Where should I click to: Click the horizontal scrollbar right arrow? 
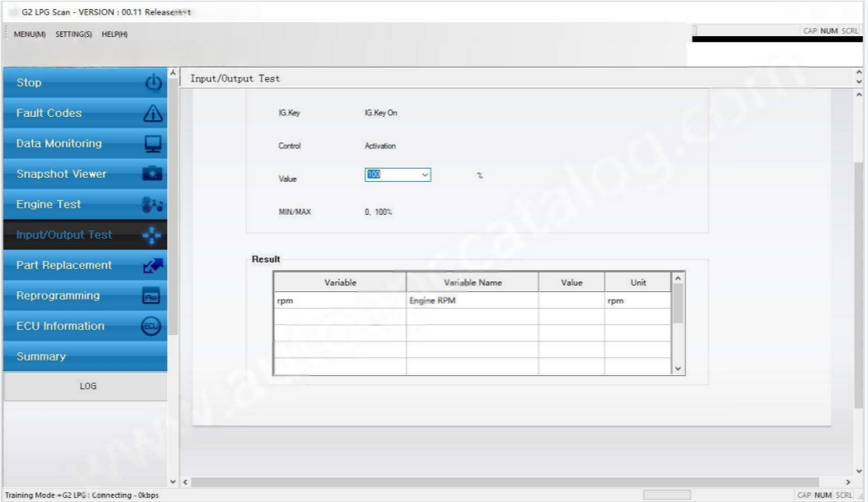pos(848,481)
